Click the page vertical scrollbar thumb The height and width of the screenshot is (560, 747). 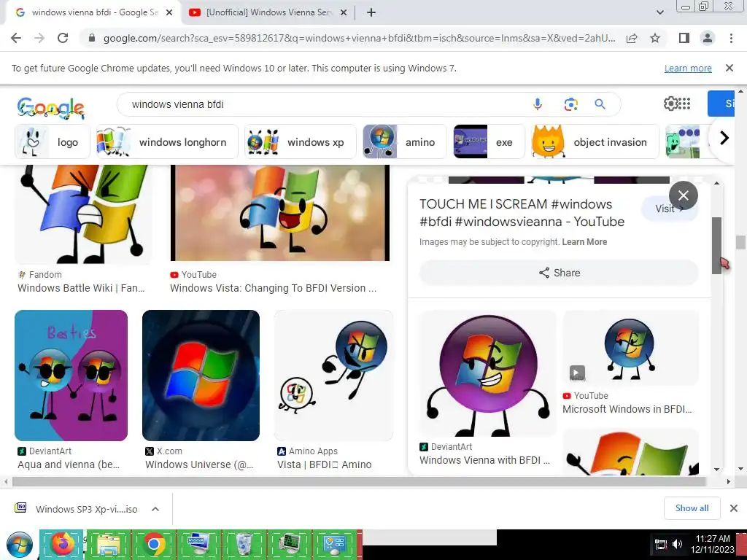pyautogui.click(x=740, y=242)
